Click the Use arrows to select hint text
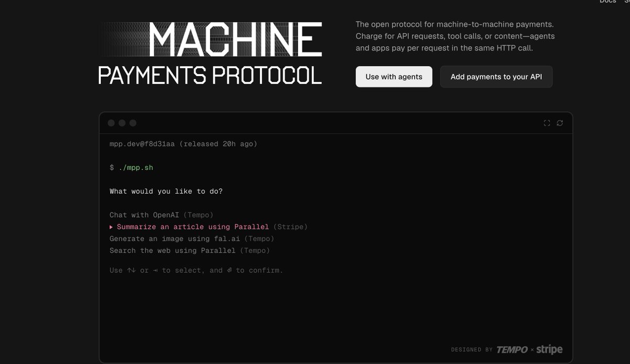The width and height of the screenshot is (630, 364). click(196, 271)
